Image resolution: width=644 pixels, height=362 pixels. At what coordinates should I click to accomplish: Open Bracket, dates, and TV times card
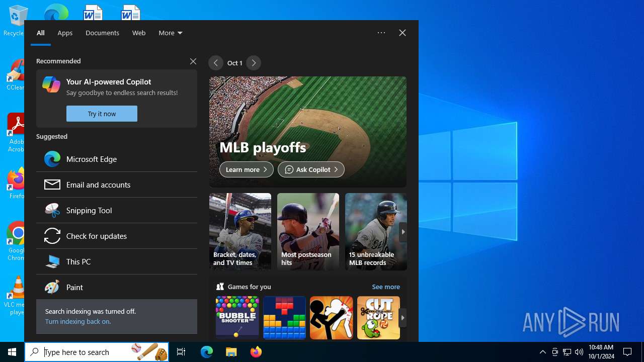pos(240,232)
